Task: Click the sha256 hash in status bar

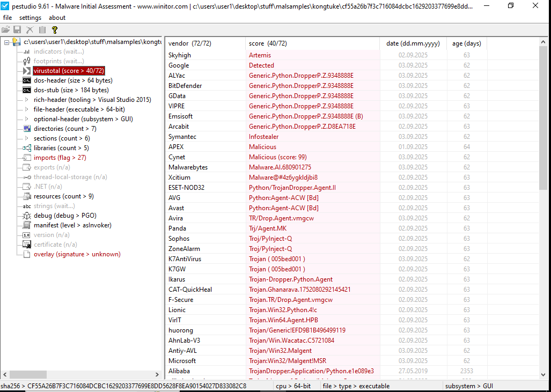Action: pyautogui.click(x=123, y=386)
